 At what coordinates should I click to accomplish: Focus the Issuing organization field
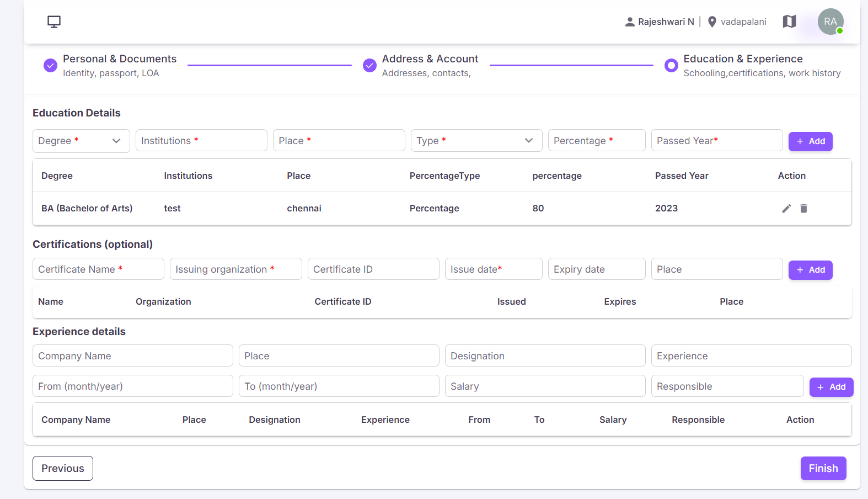click(236, 269)
